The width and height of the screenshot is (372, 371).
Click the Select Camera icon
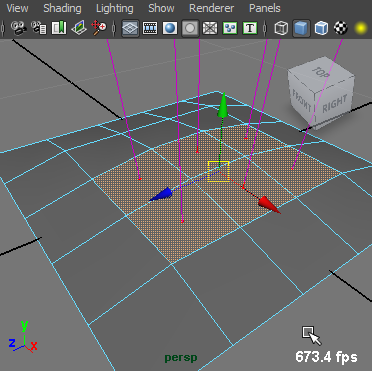point(19,28)
